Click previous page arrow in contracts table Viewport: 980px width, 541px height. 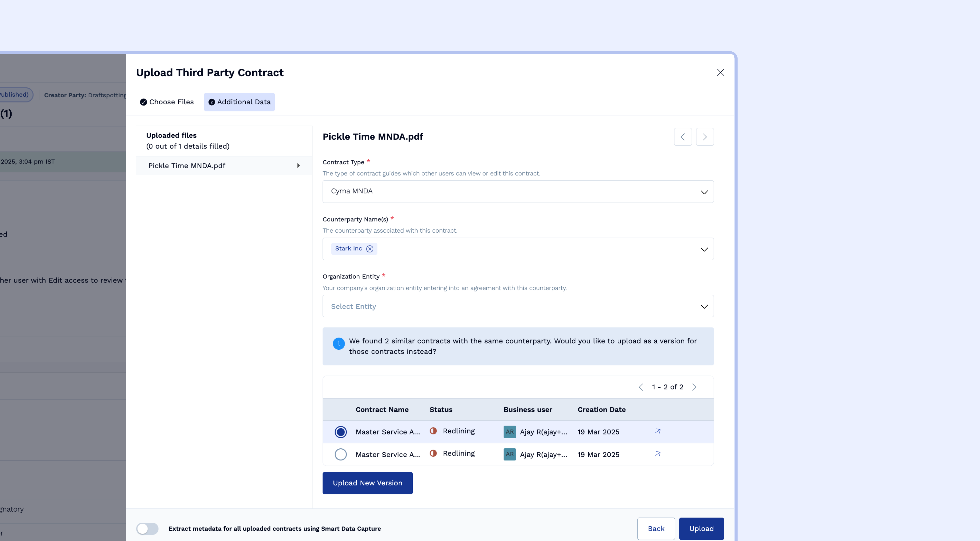[x=641, y=387]
